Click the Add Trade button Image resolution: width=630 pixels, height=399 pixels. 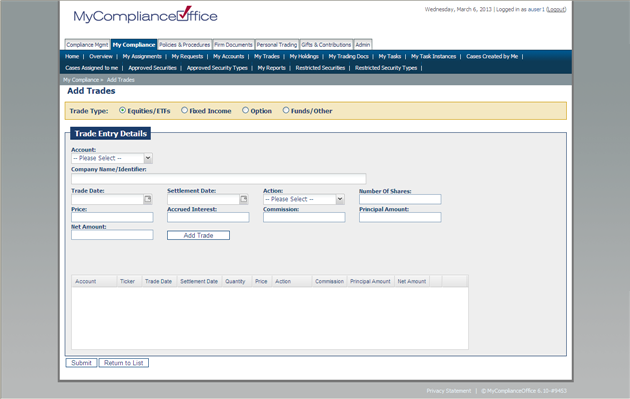pyautogui.click(x=198, y=235)
